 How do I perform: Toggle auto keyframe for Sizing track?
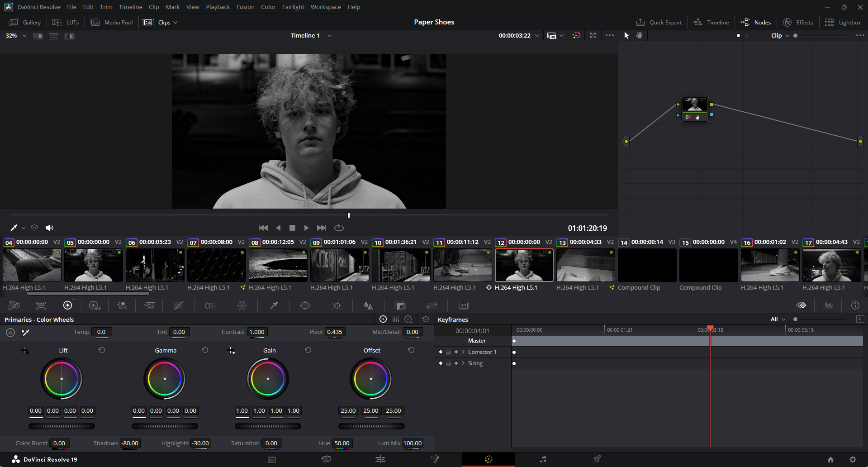click(x=456, y=363)
